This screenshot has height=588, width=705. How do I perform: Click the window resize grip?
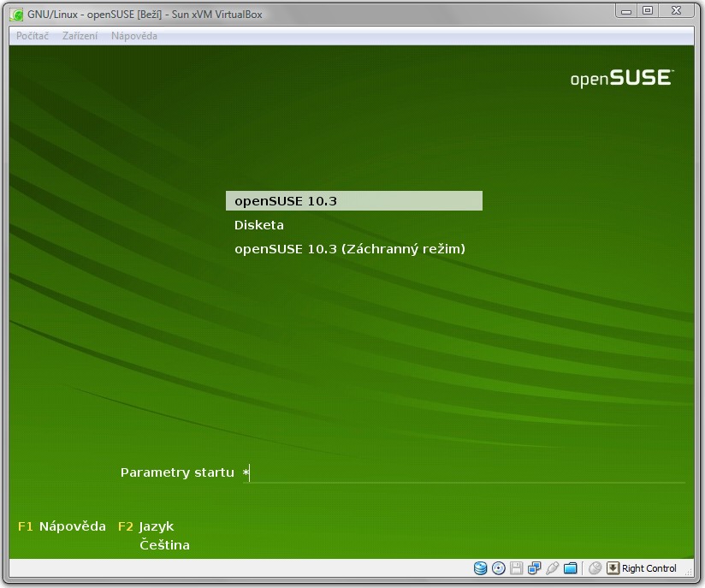pyautogui.click(x=689, y=572)
